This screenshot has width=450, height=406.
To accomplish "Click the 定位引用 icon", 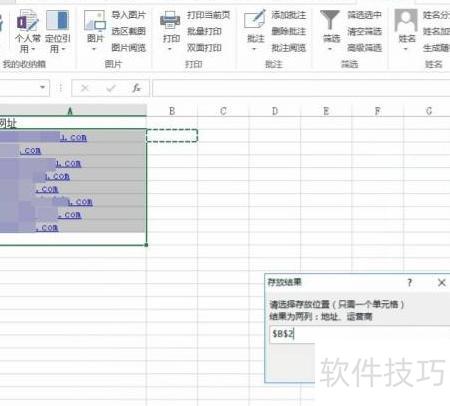I will click(x=57, y=20).
